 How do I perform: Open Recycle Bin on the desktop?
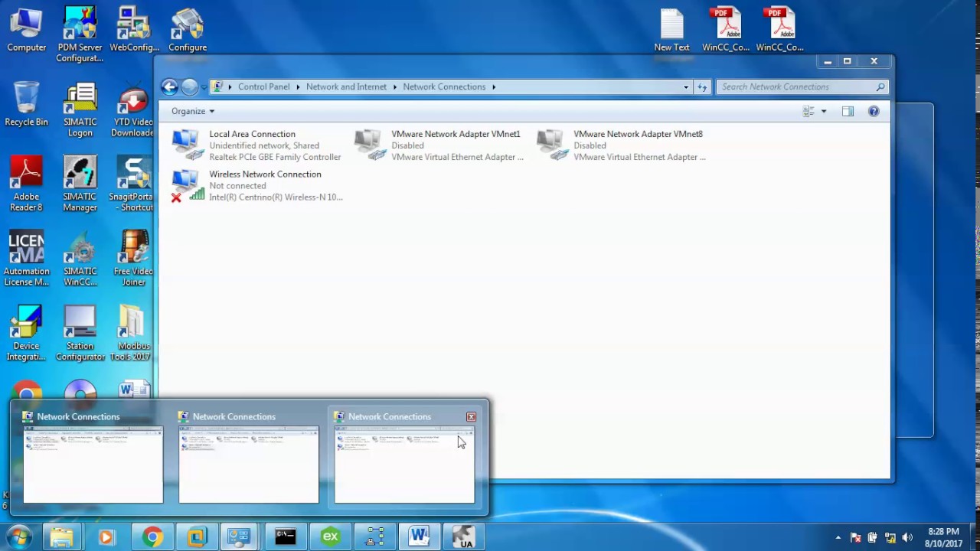click(26, 105)
